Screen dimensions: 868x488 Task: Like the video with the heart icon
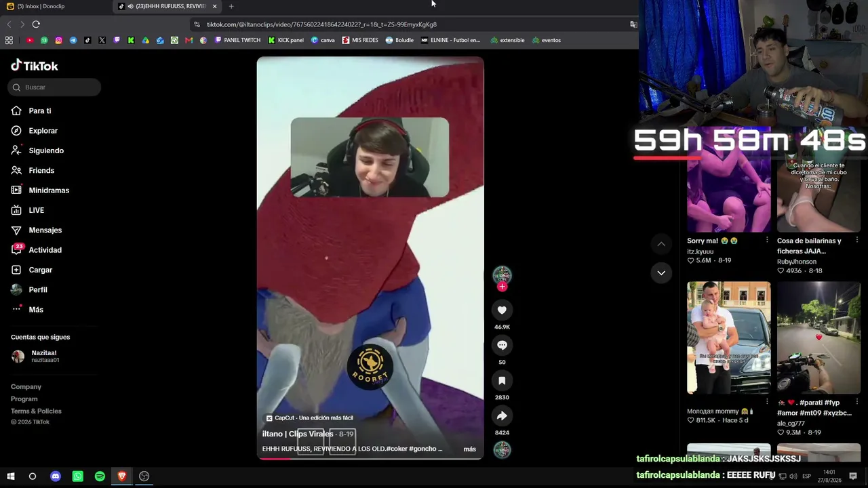click(502, 310)
